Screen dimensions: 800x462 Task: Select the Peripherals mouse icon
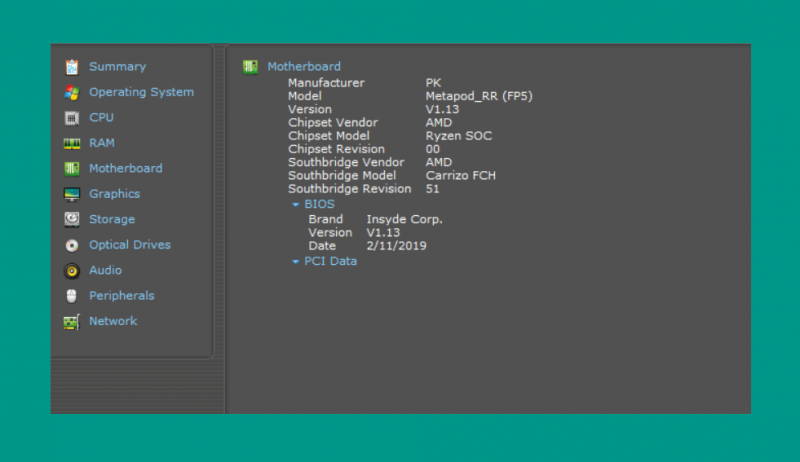pyautogui.click(x=71, y=296)
